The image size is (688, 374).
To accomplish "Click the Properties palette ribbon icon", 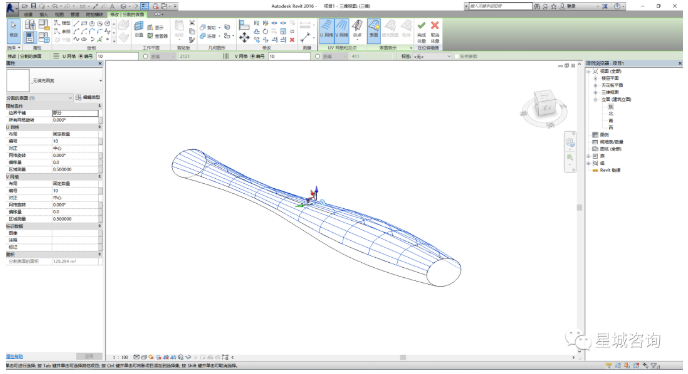I will [30, 38].
